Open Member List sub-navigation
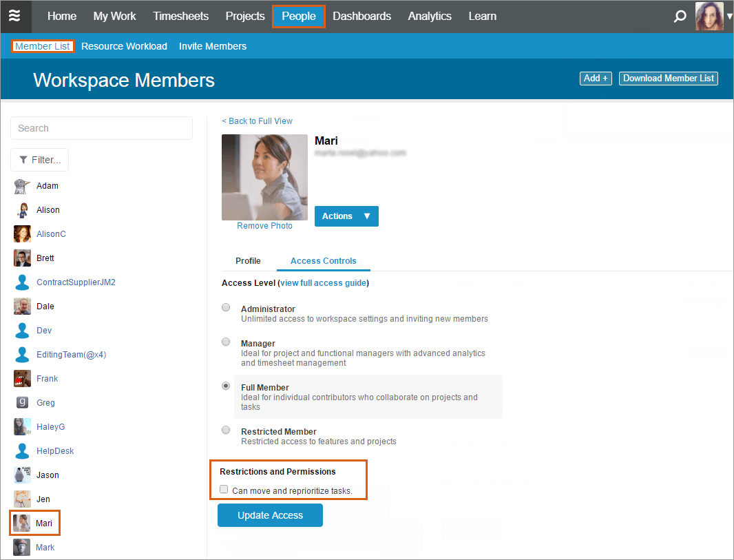734x560 pixels. point(43,46)
